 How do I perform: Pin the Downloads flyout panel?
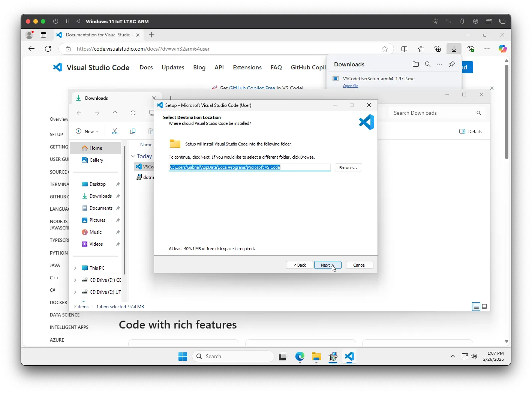tap(452, 64)
